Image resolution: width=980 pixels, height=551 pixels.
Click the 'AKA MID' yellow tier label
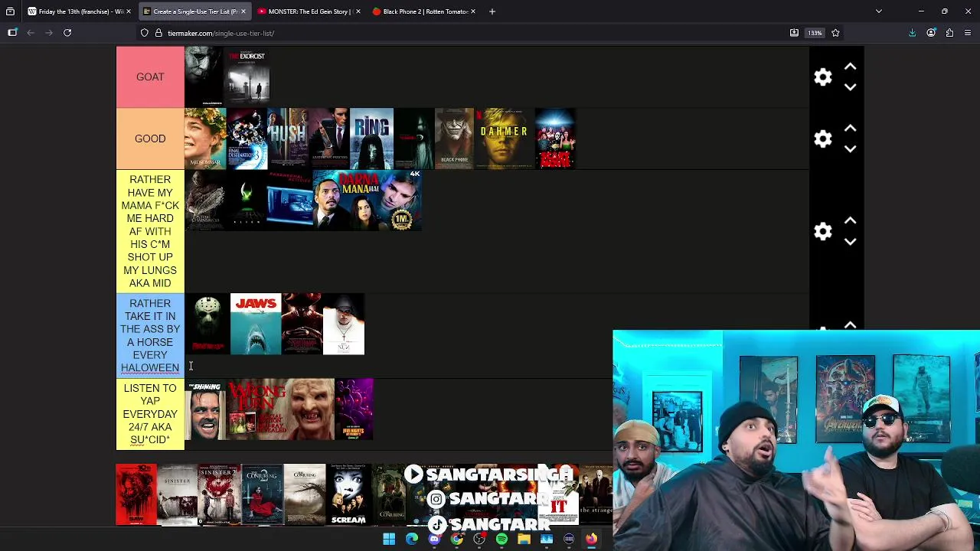click(x=150, y=231)
